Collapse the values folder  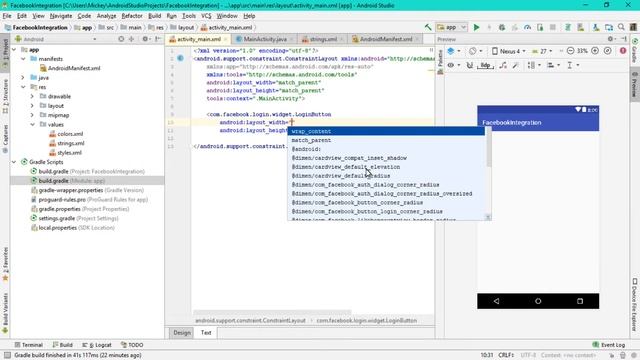pyautogui.click(x=32, y=124)
